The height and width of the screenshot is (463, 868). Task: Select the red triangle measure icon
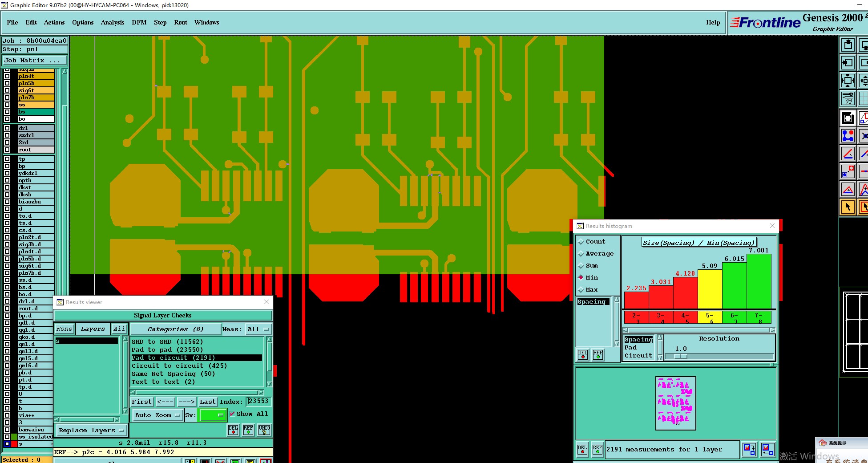[x=848, y=189]
